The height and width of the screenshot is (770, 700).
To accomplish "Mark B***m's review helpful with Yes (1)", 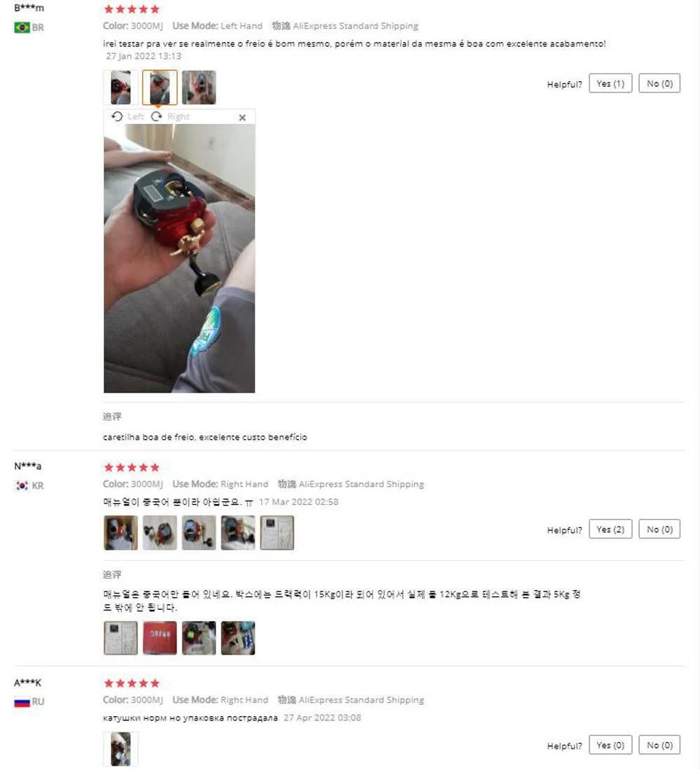I will click(x=610, y=83).
